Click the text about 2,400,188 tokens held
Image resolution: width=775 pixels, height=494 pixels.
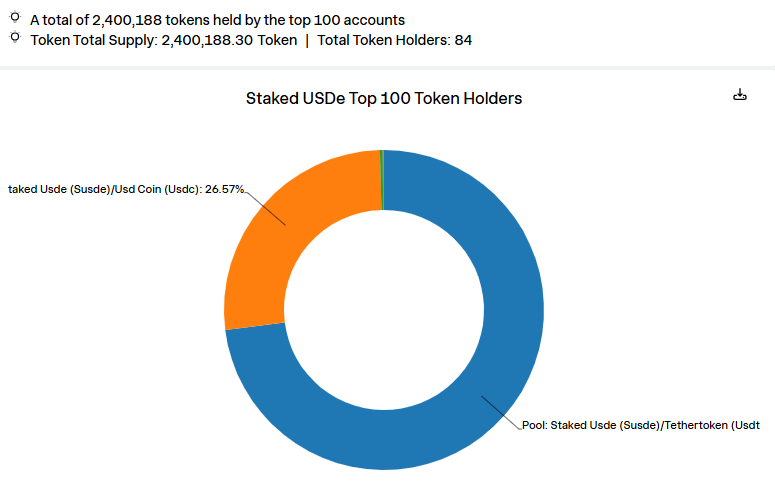click(x=218, y=20)
